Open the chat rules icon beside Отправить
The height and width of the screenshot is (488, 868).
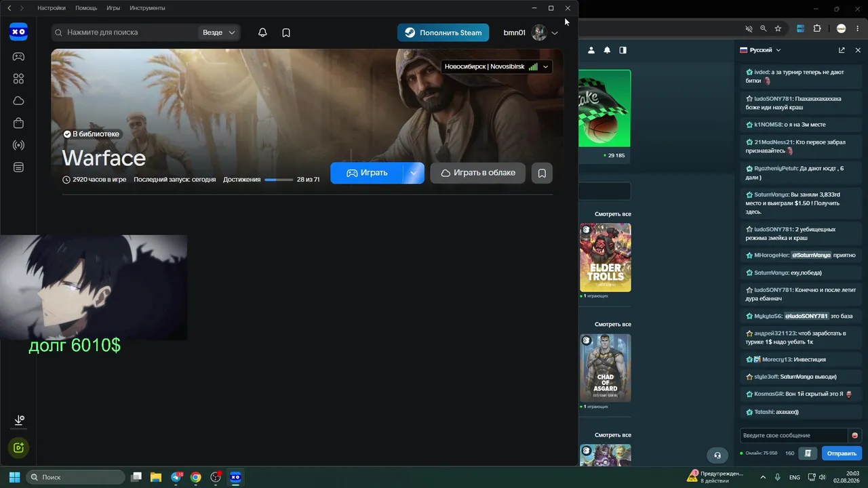808,453
